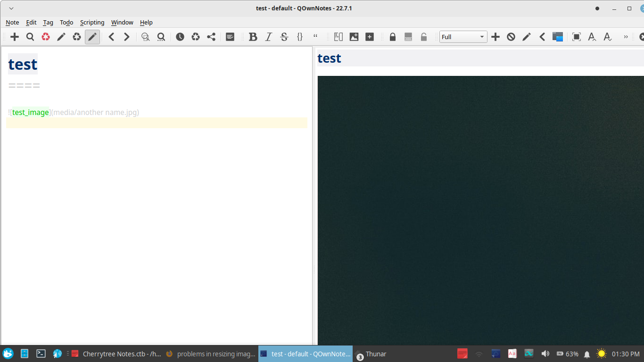
Task: Open the application menu icon in the taskbar
Action: pos(8,354)
